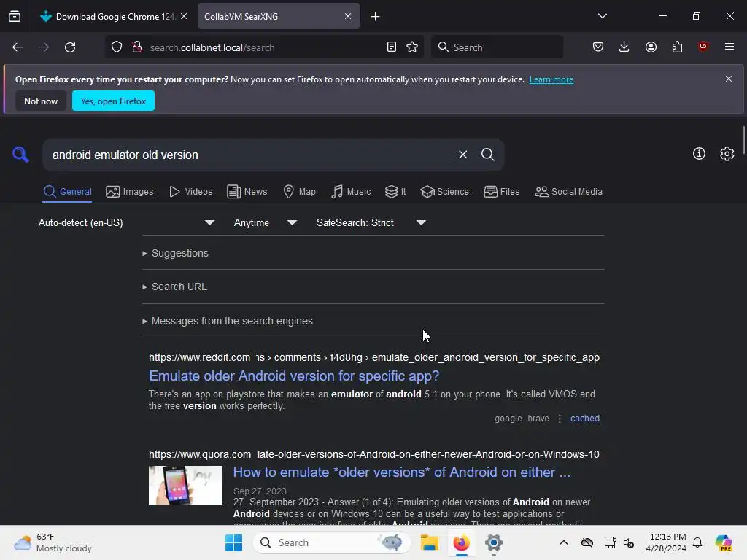The width and height of the screenshot is (747, 560).
Task: Close the Download Google Chrome tab
Action: [184, 16]
